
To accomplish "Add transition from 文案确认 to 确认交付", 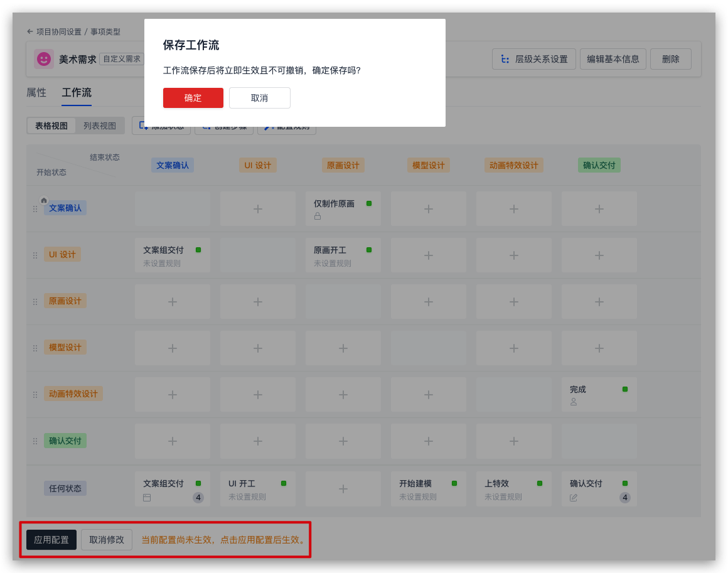I will tap(599, 209).
